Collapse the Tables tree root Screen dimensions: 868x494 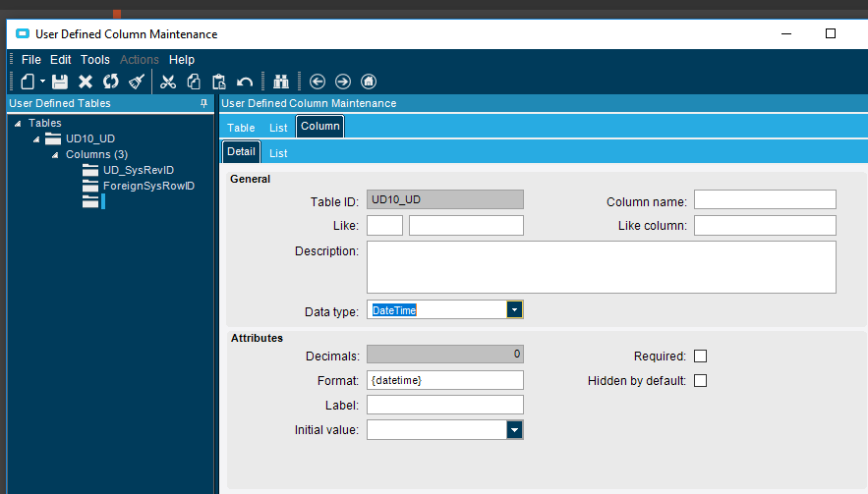click(x=18, y=124)
